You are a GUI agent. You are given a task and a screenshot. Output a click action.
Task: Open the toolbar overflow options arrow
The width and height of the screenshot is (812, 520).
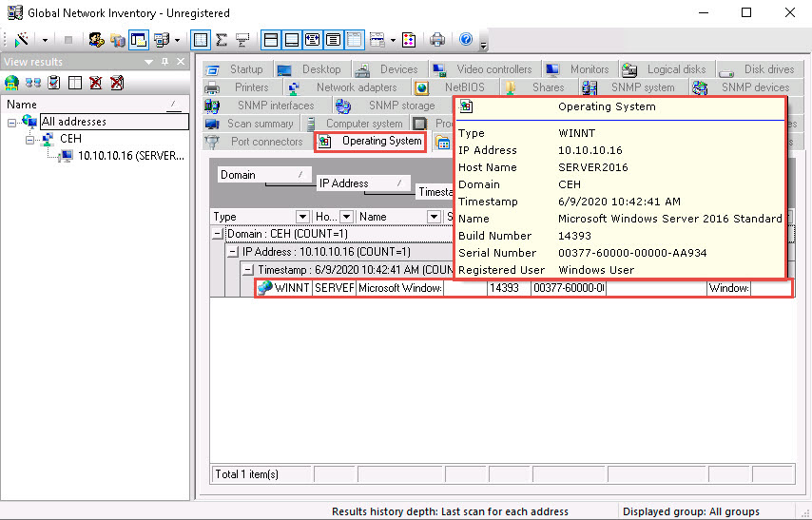pyautogui.click(x=483, y=45)
